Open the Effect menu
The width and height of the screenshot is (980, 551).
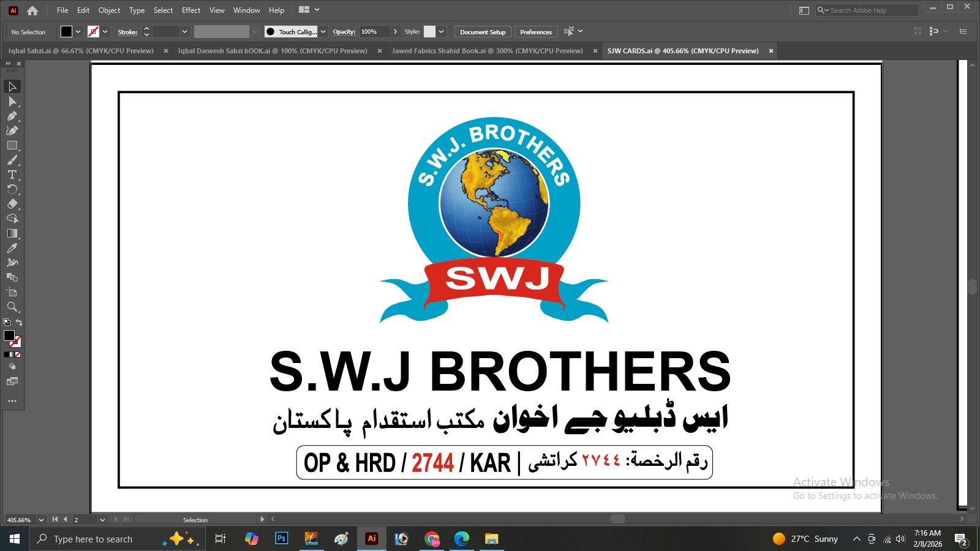(191, 10)
